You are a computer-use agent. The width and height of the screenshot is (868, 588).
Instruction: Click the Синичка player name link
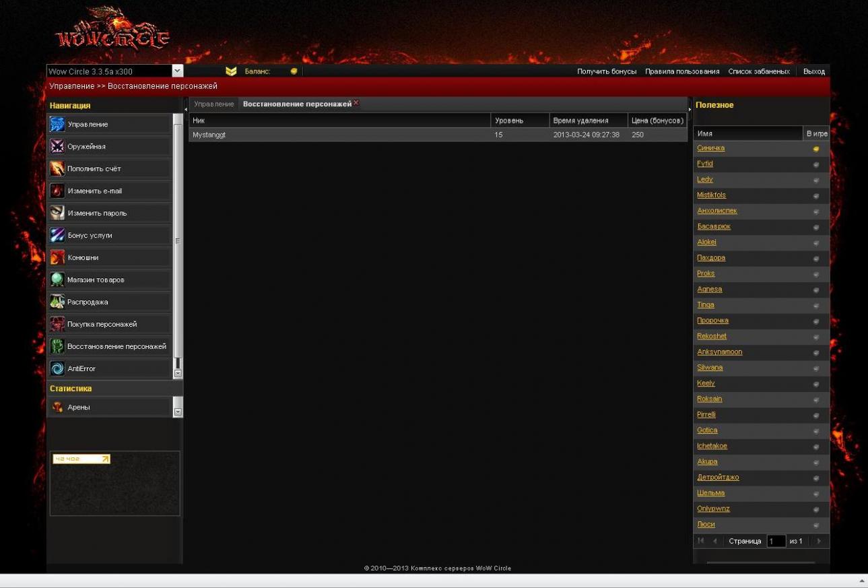coord(710,148)
